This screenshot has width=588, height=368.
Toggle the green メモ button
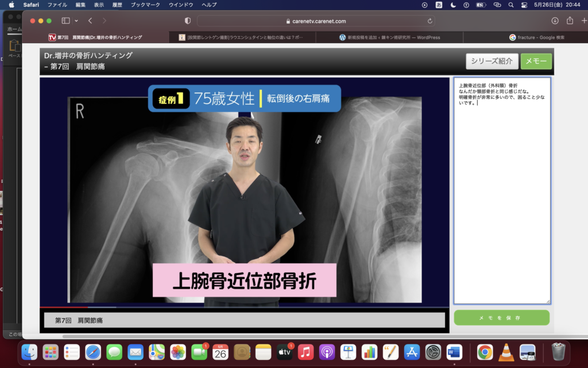click(536, 62)
